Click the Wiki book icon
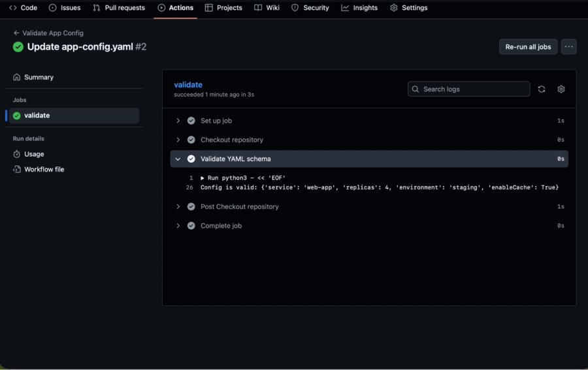 [x=258, y=7]
